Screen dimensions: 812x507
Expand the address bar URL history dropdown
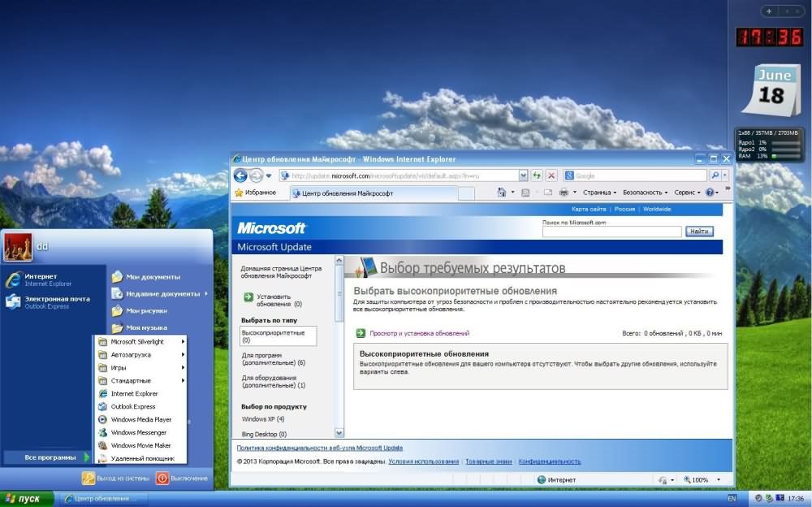point(523,175)
